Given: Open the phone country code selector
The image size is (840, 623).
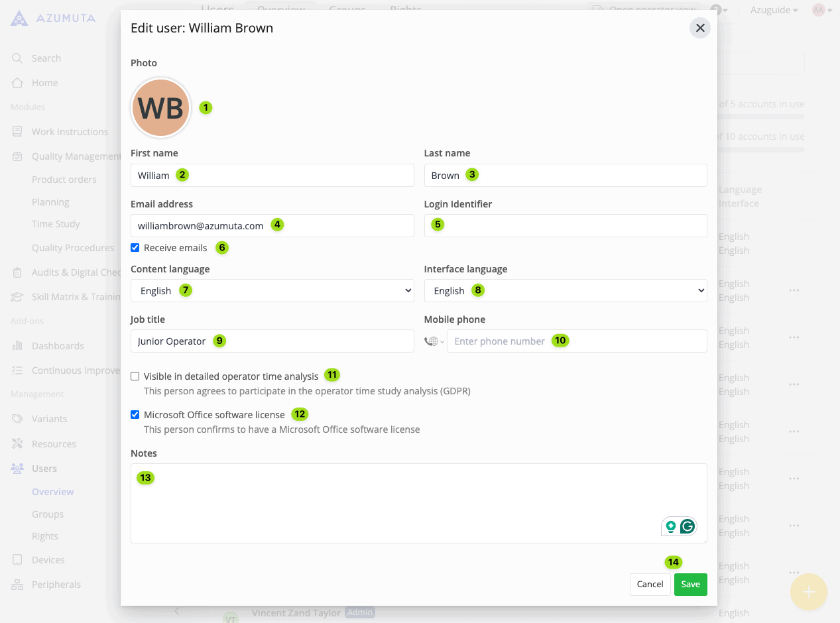Looking at the screenshot, I should (434, 341).
